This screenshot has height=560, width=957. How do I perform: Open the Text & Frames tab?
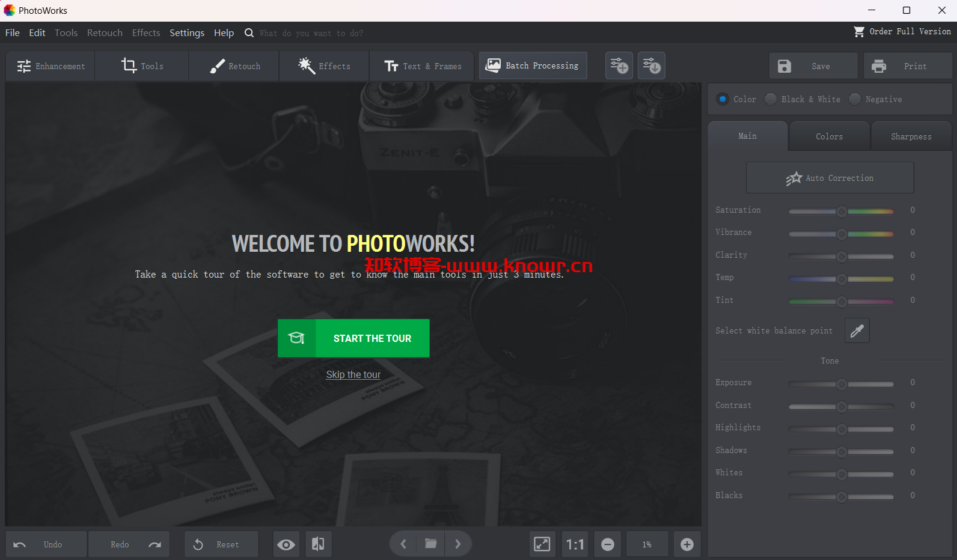(422, 66)
